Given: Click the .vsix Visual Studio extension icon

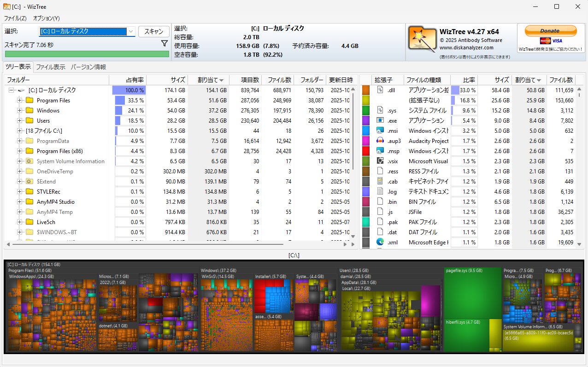Looking at the screenshot, I should click(380, 161).
